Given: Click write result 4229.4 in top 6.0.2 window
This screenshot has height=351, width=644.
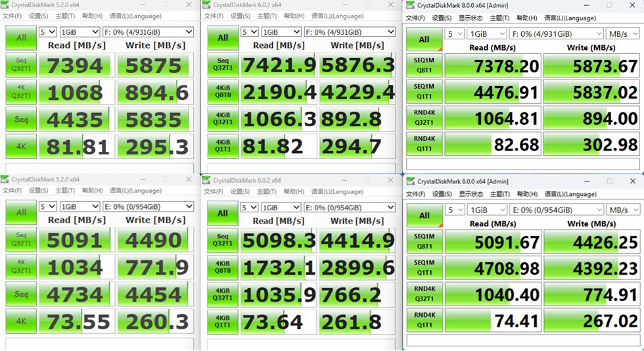Looking at the screenshot, I should pyautogui.click(x=357, y=92).
